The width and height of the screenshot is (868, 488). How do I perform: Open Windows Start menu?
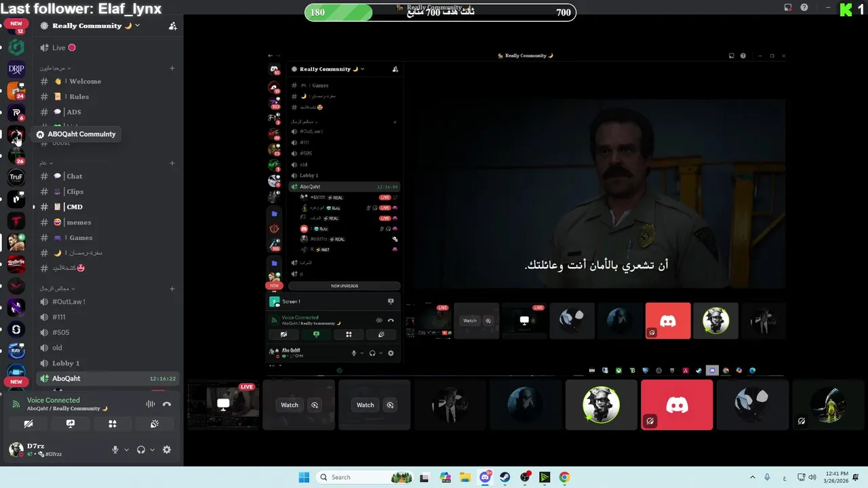pyautogui.click(x=304, y=477)
